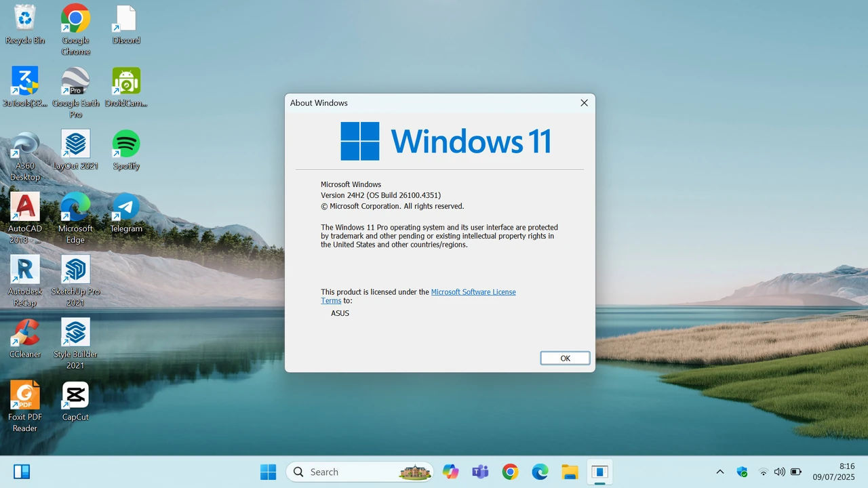Select the Discord desktop shortcut
The image size is (868, 488).
pos(126,24)
